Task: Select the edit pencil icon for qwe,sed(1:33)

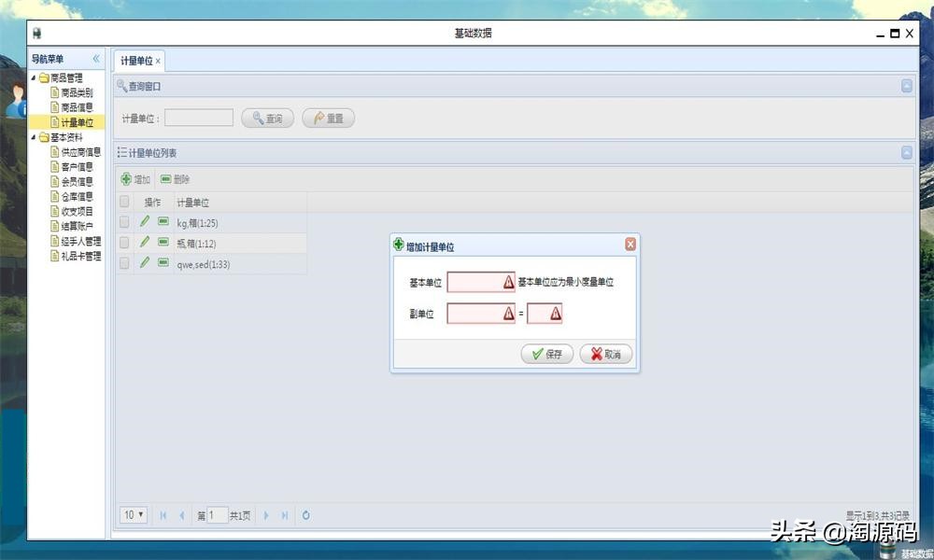Action: pos(145,264)
